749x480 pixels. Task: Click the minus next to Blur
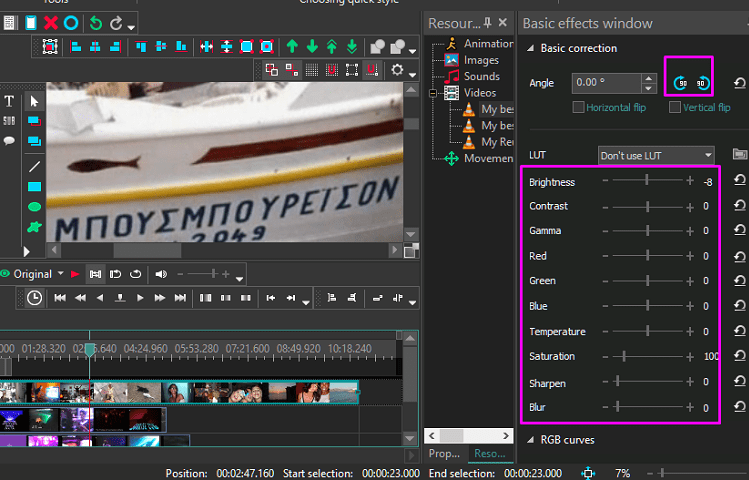605,407
